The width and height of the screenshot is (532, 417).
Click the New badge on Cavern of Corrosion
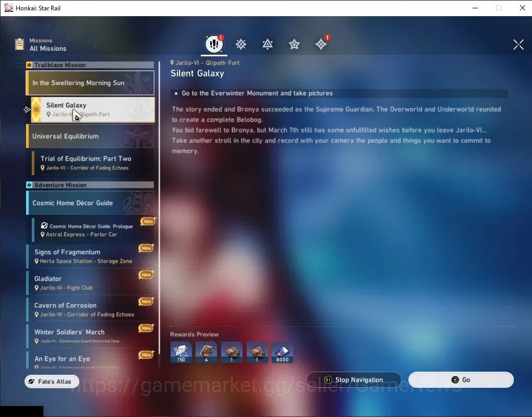pos(146,301)
